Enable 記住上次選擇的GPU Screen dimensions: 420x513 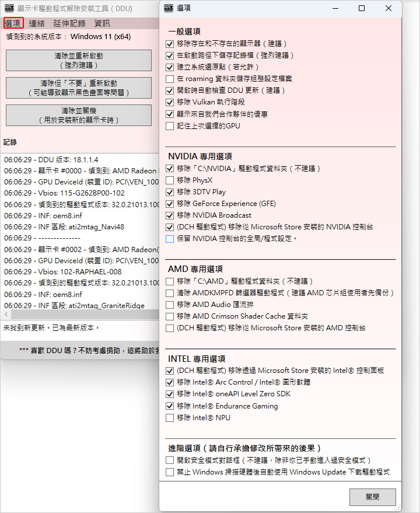[169, 126]
